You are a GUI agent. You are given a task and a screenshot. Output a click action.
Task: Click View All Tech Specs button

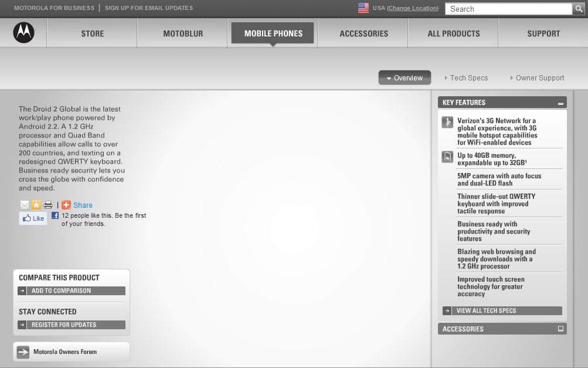[502, 310]
